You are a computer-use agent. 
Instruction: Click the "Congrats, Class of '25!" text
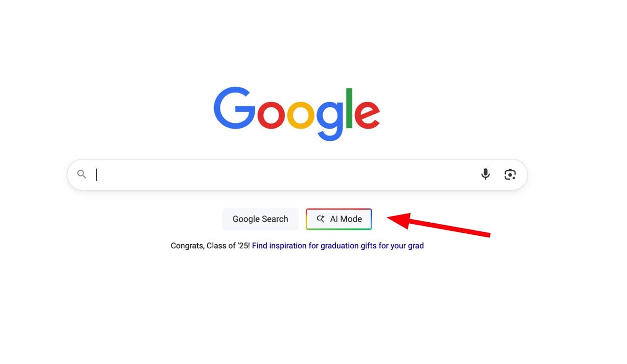click(210, 246)
